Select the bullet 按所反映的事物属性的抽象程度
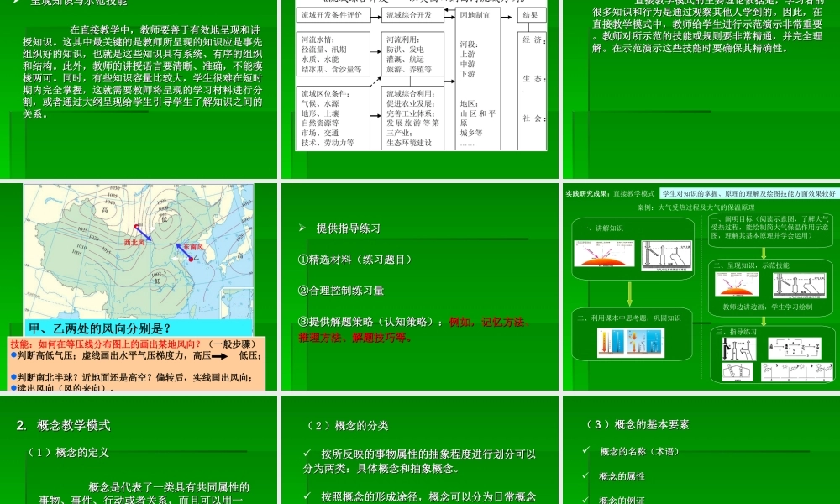This screenshot has height=504, width=840. coord(419,461)
